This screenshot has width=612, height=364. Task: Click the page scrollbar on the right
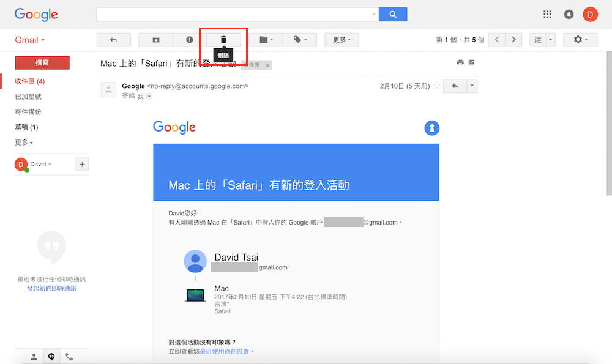click(609, 124)
